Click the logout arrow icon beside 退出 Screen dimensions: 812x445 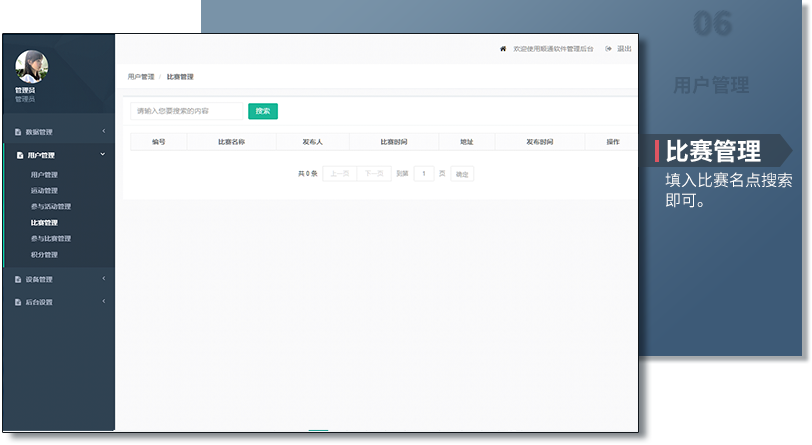pyautogui.click(x=609, y=49)
